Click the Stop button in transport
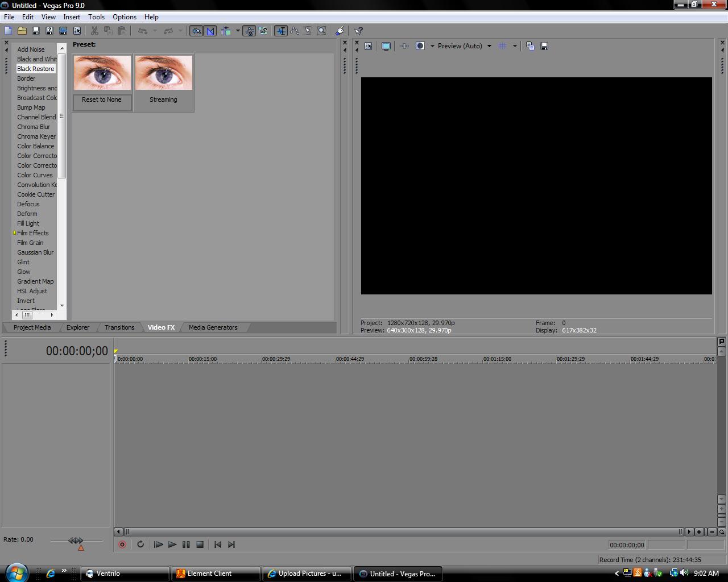 (200, 544)
